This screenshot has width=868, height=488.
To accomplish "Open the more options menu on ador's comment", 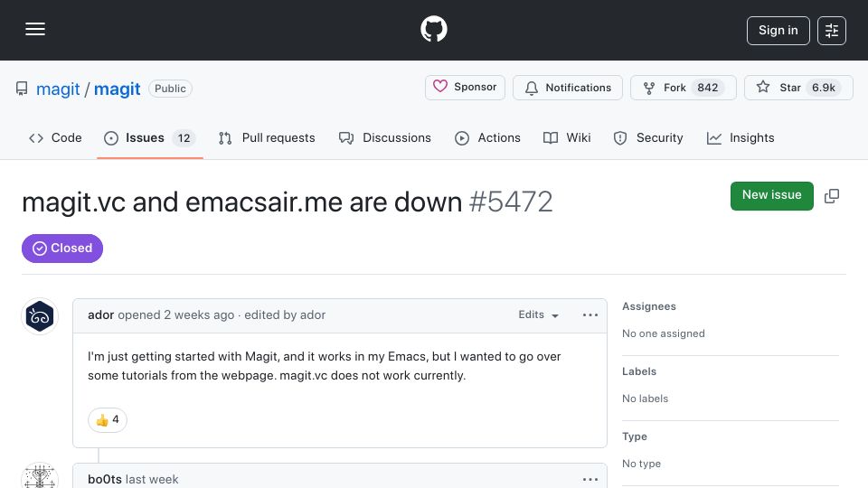I will (590, 314).
